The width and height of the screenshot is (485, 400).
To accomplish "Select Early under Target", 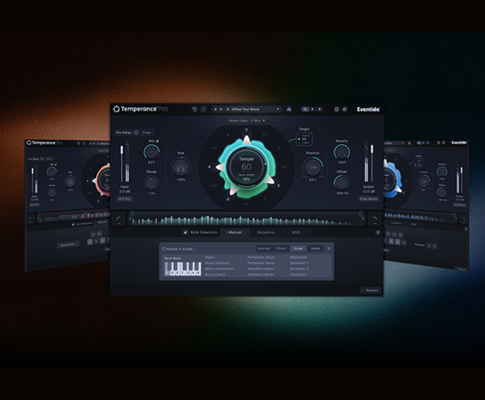I will 304,136.
